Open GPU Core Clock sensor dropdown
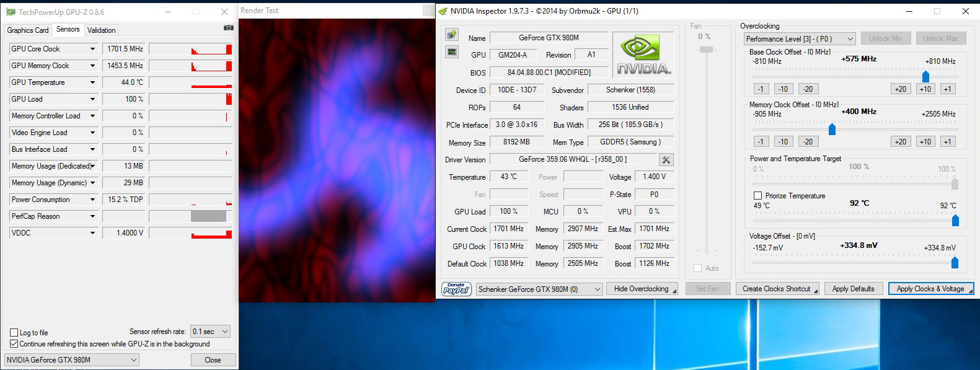 (93, 49)
